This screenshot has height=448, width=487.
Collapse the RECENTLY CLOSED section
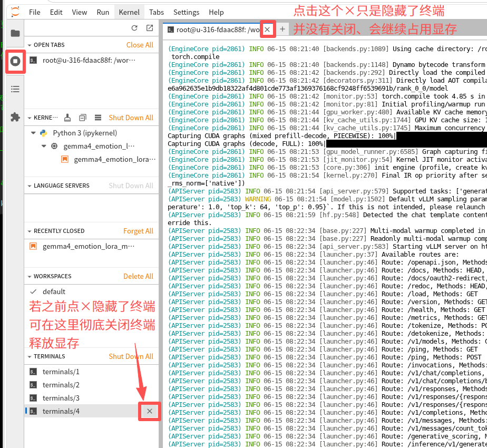pos(30,231)
